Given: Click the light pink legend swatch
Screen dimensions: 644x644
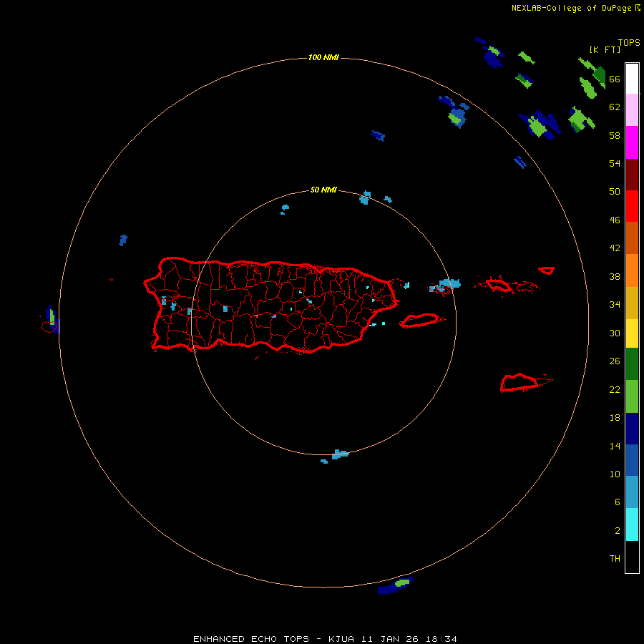Looking at the screenshot, I should click(632, 110).
